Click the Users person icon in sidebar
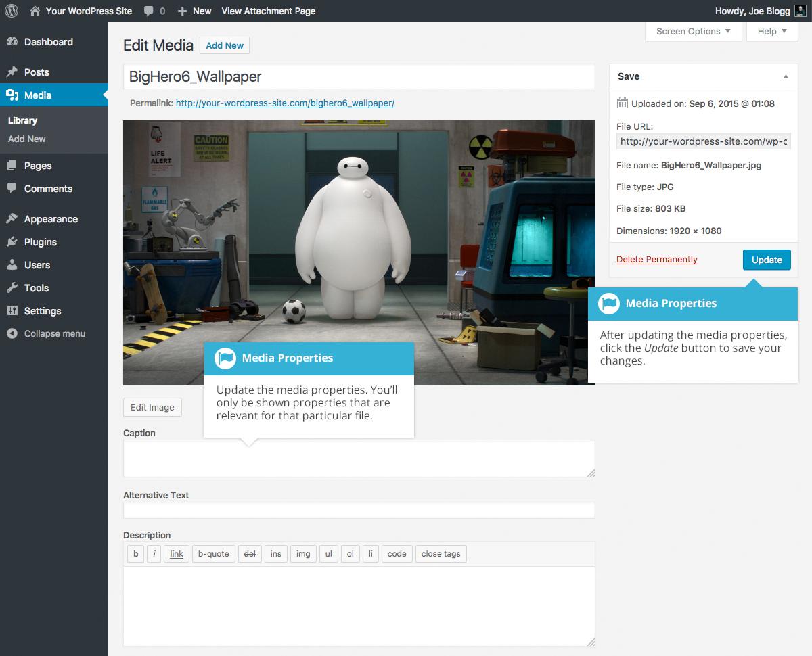 [x=12, y=265]
